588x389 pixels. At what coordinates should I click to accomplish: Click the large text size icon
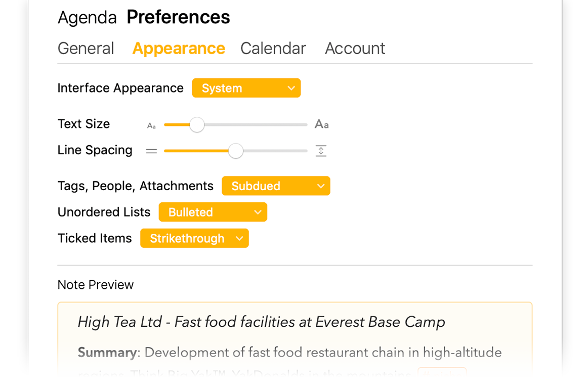(x=321, y=124)
